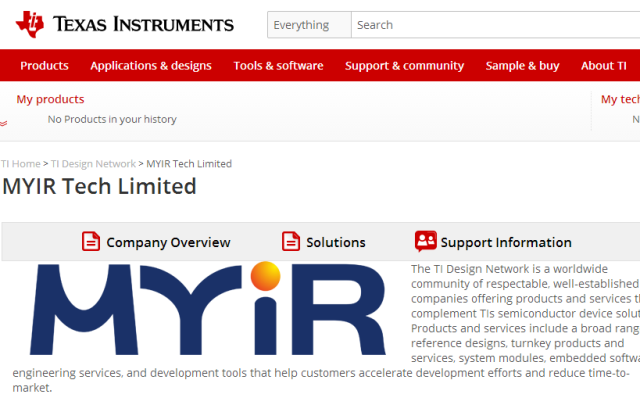Click the Solutions document icon

(x=291, y=241)
